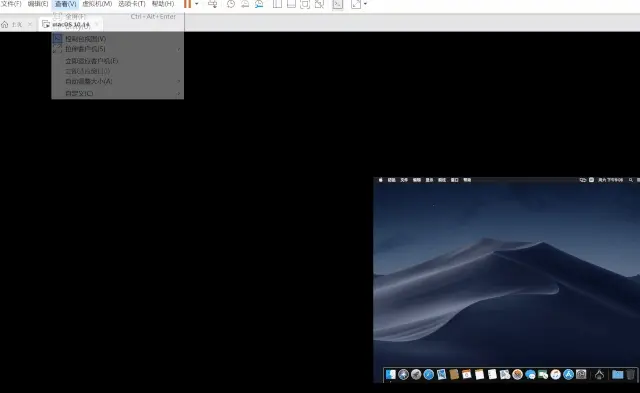Click the clock in the macOS menu bar
Screen dimensions: 640x393
tap(611, 180)
